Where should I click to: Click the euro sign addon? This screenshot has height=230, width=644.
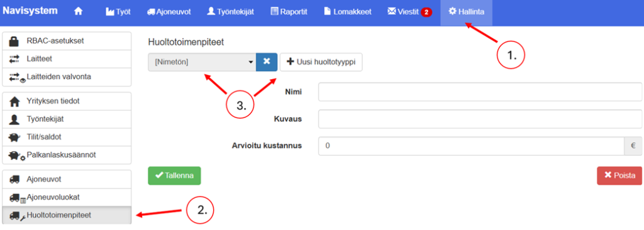[x=633, y=146]
